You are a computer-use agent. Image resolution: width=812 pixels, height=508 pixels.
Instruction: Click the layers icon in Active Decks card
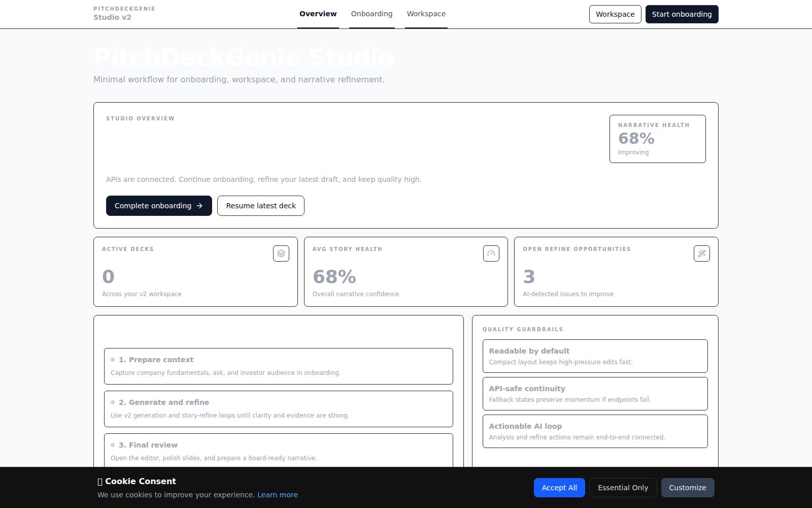(281, 253)
